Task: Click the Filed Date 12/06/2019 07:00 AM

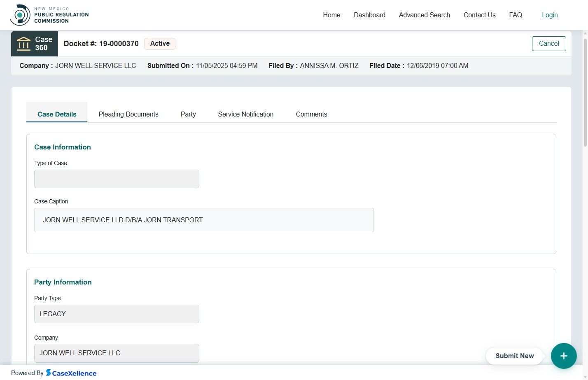Action: [437, 66]
